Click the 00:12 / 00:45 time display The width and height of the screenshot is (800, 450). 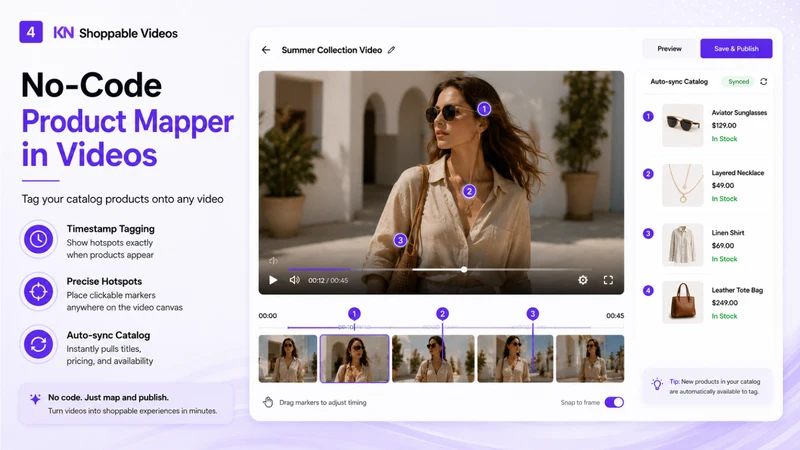click(328, 280)
